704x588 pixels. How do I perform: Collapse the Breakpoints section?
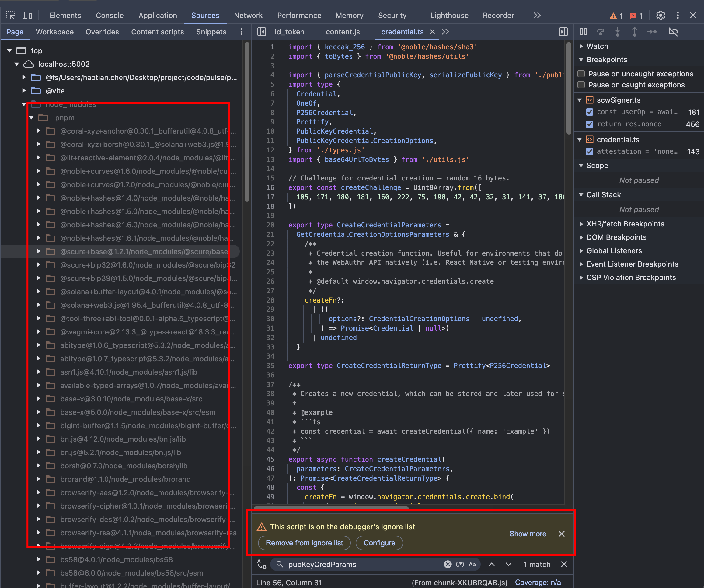coord(581,60)
